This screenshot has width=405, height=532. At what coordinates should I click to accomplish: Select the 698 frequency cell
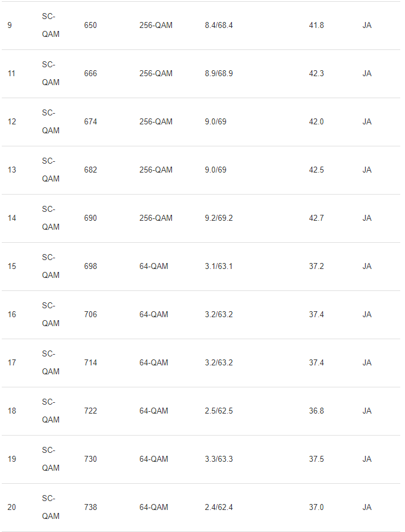point(90,267)
